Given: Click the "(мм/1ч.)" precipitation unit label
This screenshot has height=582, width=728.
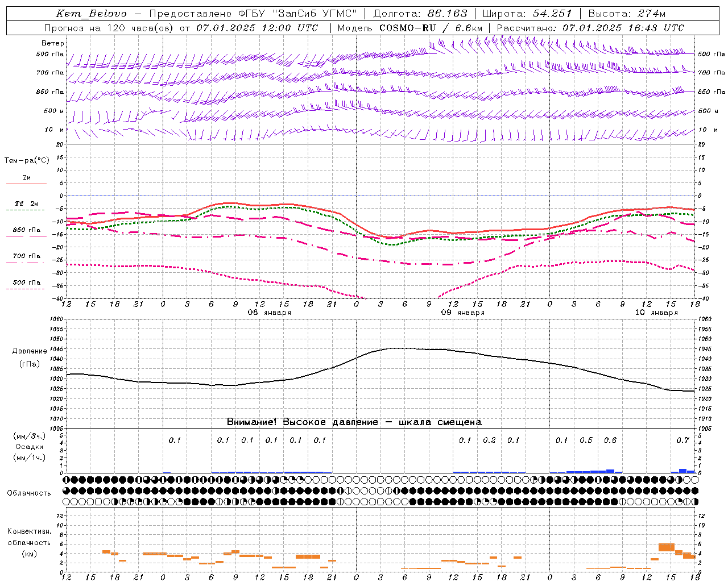Looking at the screenshot, I should (29, 458).
